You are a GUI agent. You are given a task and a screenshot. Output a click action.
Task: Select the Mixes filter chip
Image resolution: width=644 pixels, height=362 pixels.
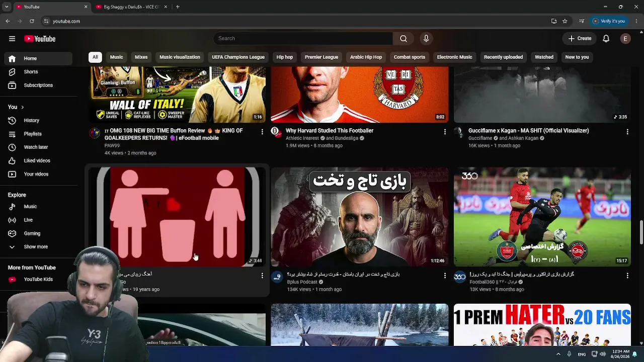141,57
